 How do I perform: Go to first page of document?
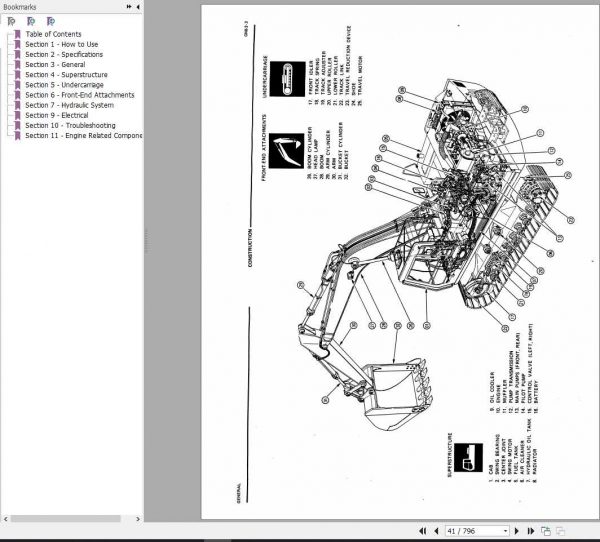coord(423,531)
